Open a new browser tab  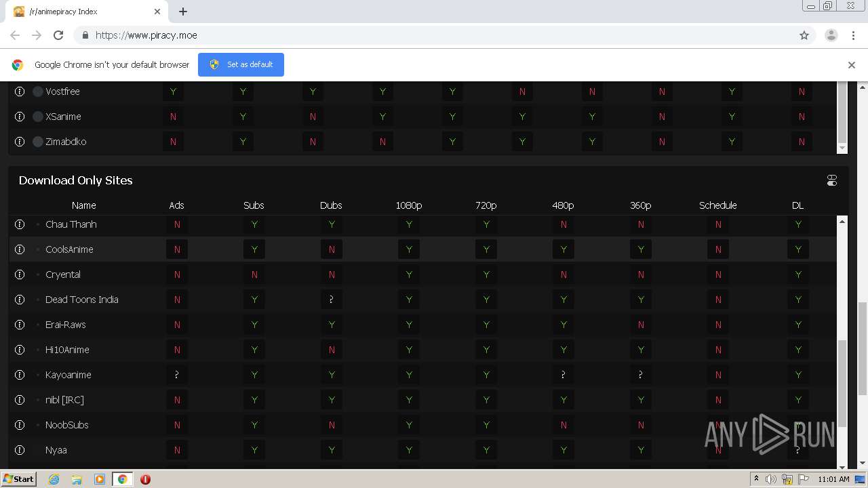point(183,12)
